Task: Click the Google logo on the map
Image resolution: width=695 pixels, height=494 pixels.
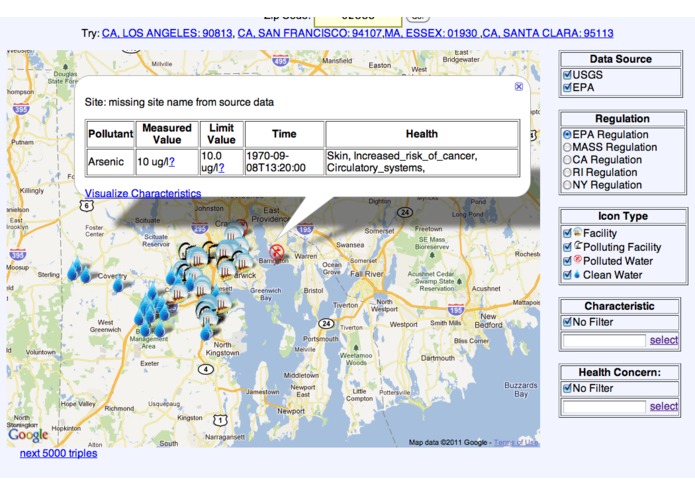Action: (28, 435)
